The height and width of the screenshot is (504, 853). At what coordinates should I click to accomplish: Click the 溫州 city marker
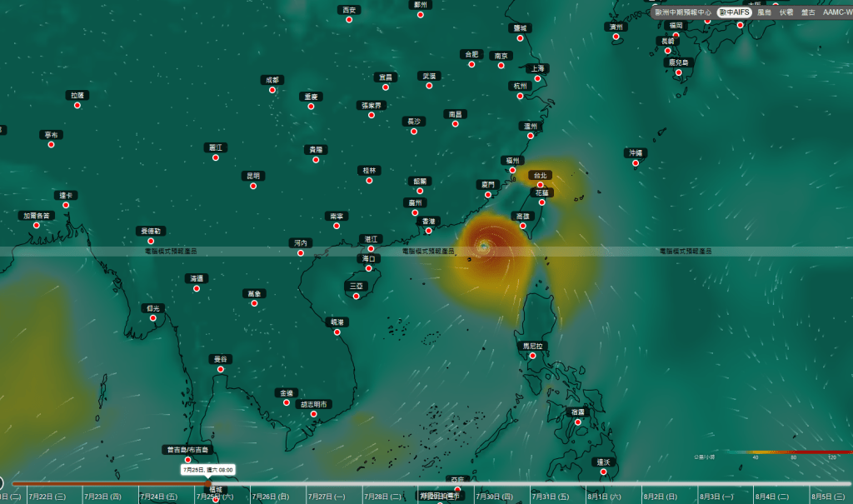tap(531, 136)
